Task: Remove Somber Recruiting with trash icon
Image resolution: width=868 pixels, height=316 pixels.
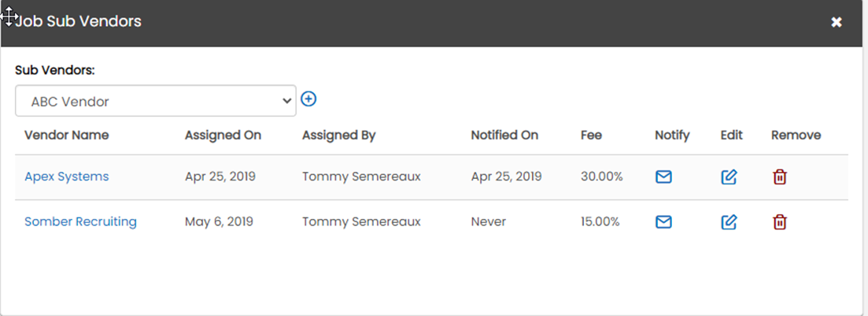Action: 779,222
